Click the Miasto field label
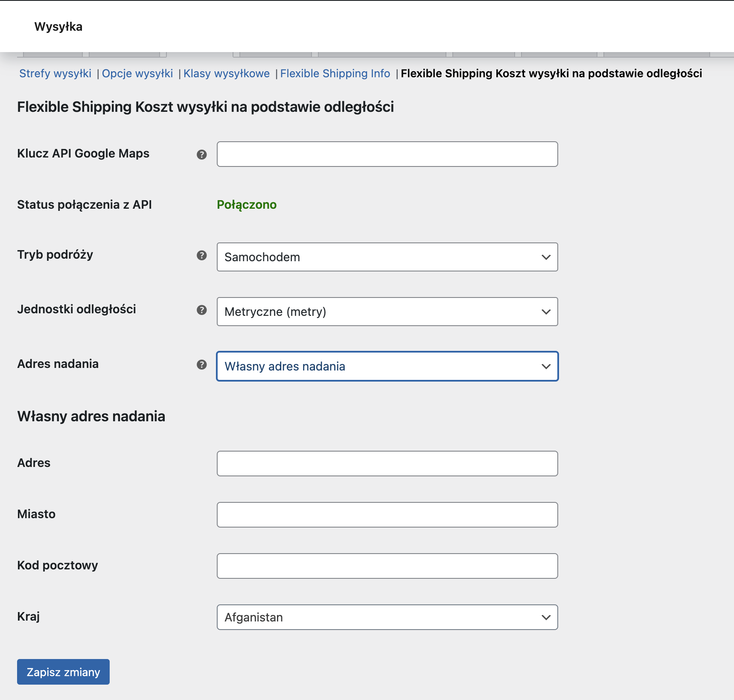Image resolution: width=734 pixels, height=700 pixels. pos(36,514)
